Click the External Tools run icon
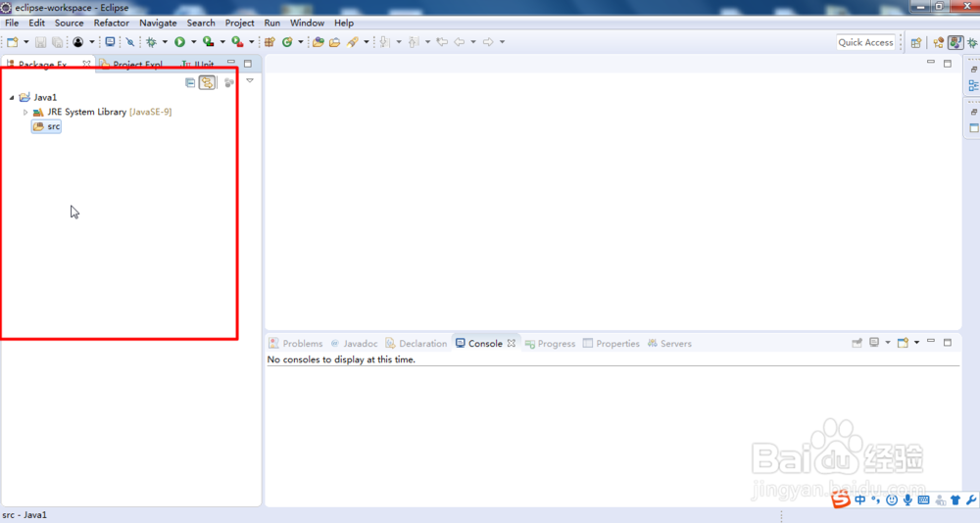This screenshot has height=523, width=980. point(237,42)
